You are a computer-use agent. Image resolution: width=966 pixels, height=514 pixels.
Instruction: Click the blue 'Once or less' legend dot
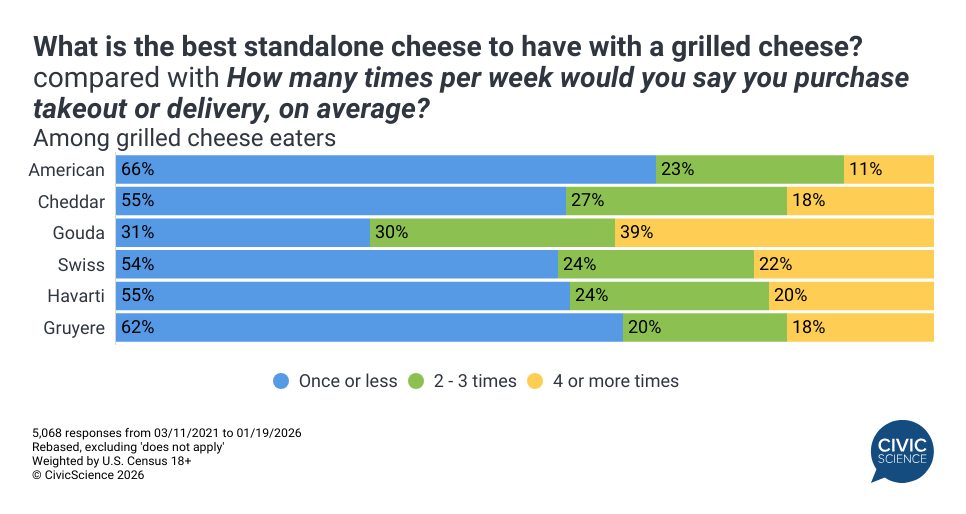(281, 381)
